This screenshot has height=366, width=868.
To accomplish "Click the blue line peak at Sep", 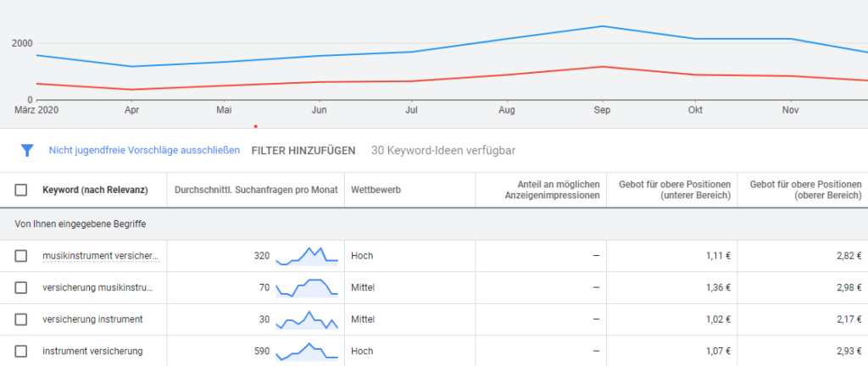I will pyautogui.click(x=602, y=26).
